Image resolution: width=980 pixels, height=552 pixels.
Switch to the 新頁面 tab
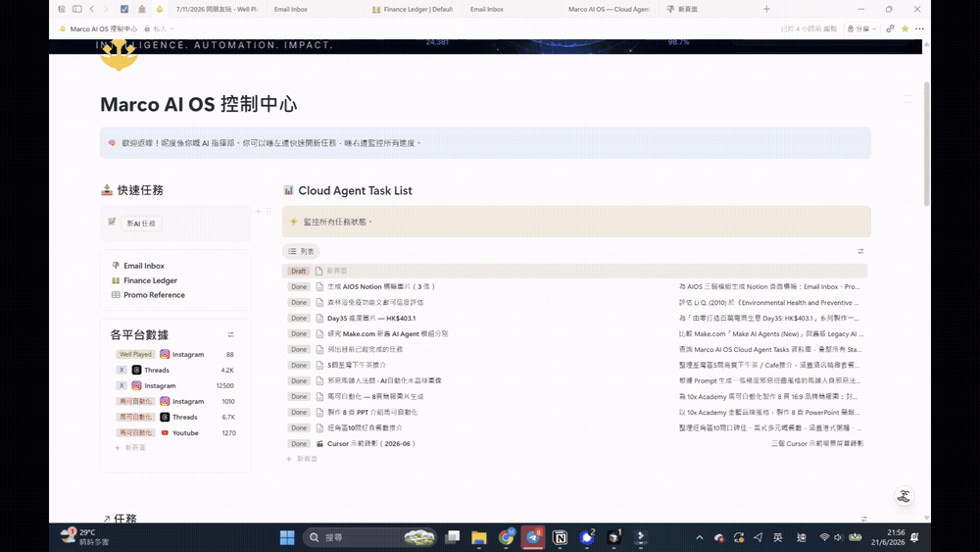[x=682, y=10]
